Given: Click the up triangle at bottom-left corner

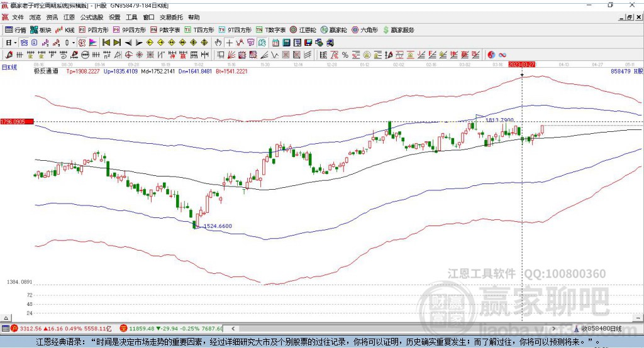Looking at the screenshot, I should point(6,318).
